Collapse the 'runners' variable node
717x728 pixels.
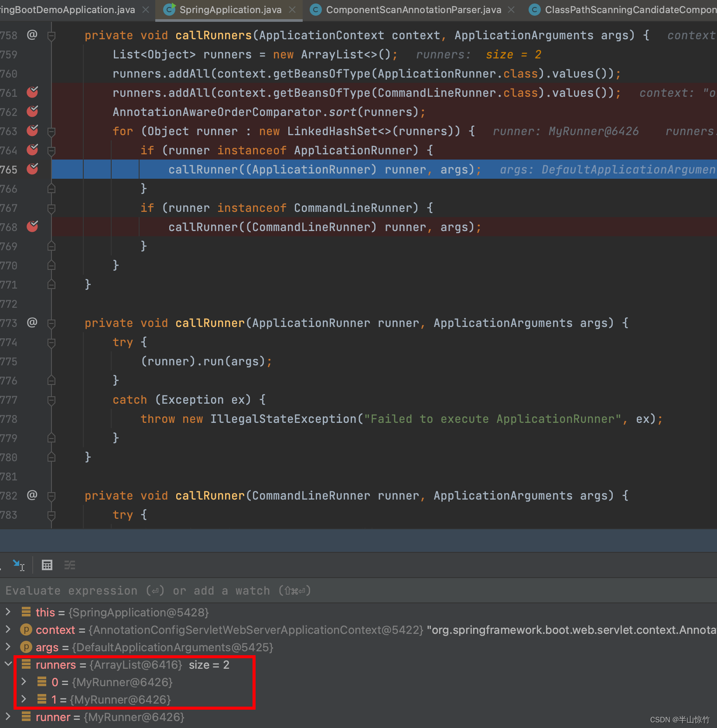[x=8, y=664]
